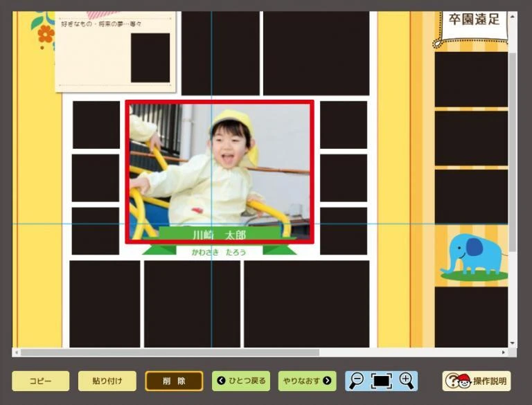Select the 卒園遠足 title label
This screenshot has width=532, height=405.
[x=474, y=19]
